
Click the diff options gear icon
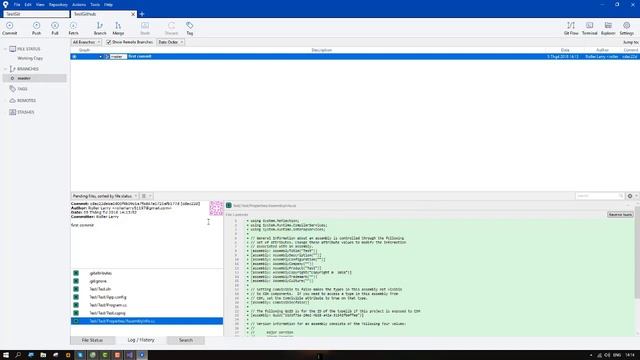(x=630, y=196)
